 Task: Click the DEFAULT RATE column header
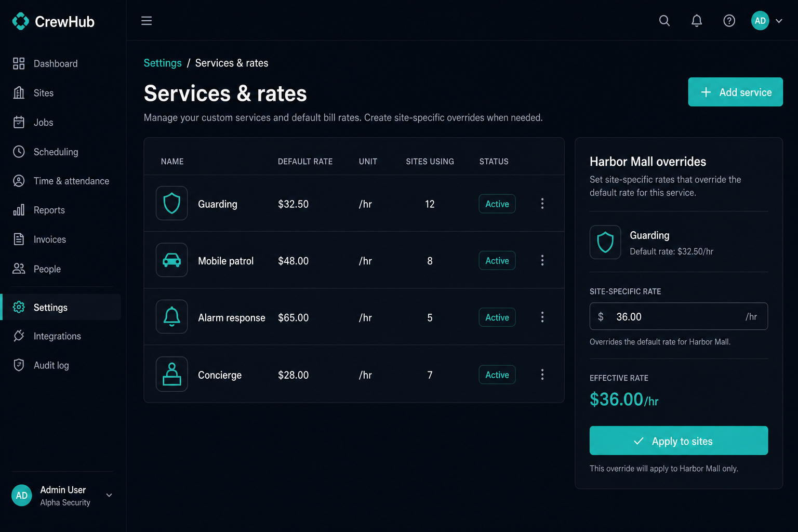coord(305,162)
